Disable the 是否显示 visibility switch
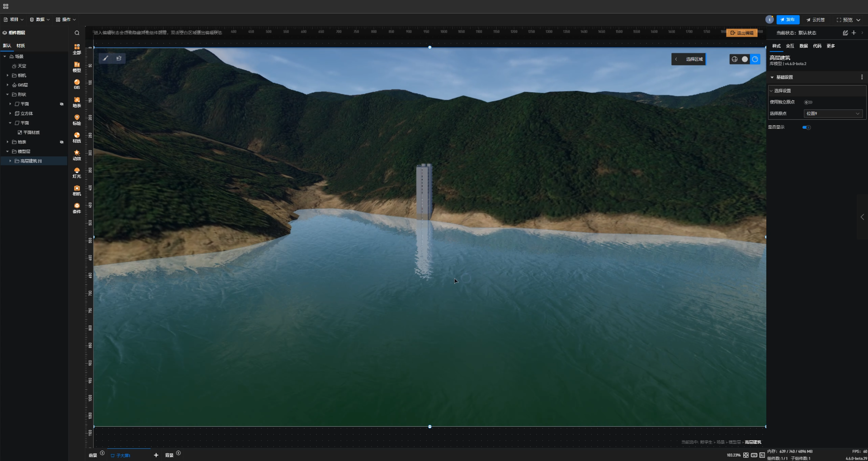Viewport: 868px width, 461px height. (807, 127)
